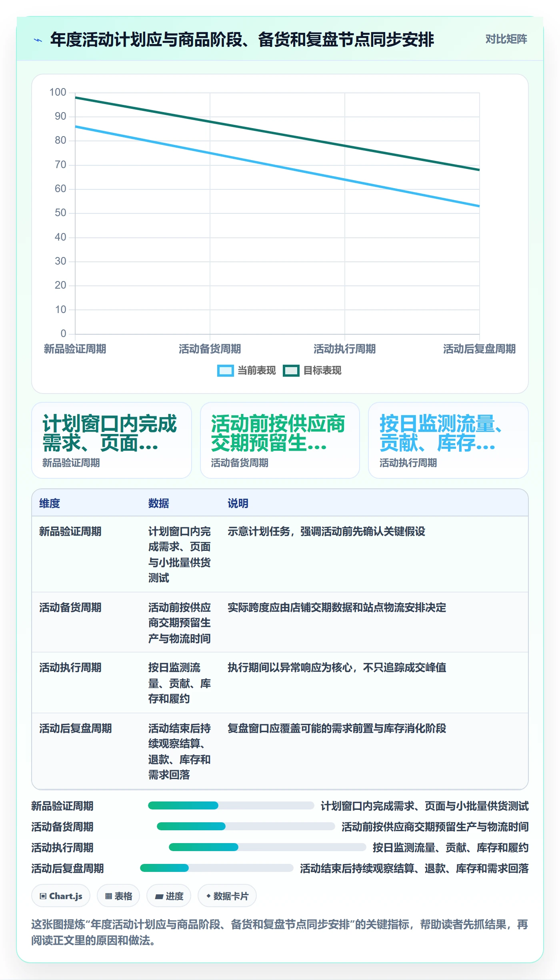Click the y-axis value 50 on the chart
This screenshot has height=980, width=560.
(x=60, y=213)
